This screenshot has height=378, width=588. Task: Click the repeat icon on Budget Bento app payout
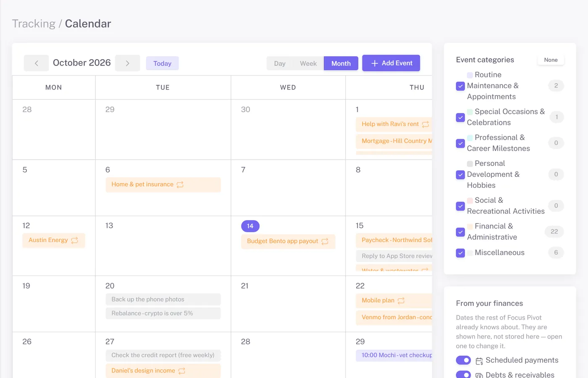(325, 241)
